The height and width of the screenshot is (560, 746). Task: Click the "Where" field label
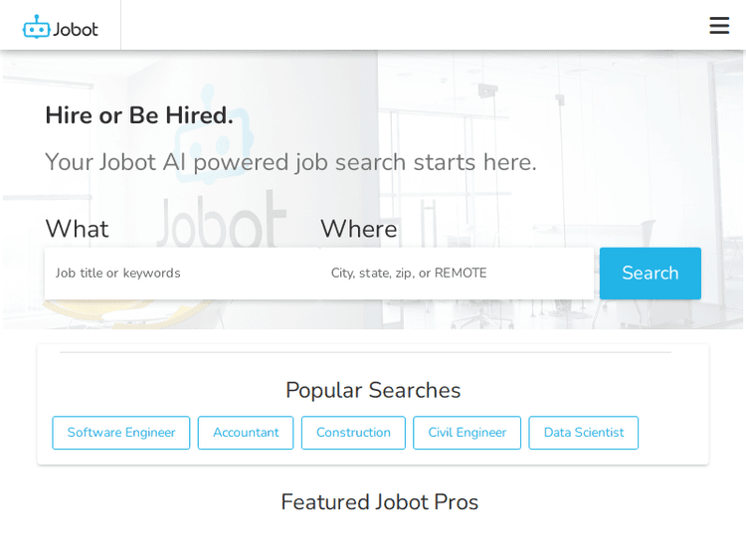358,229
